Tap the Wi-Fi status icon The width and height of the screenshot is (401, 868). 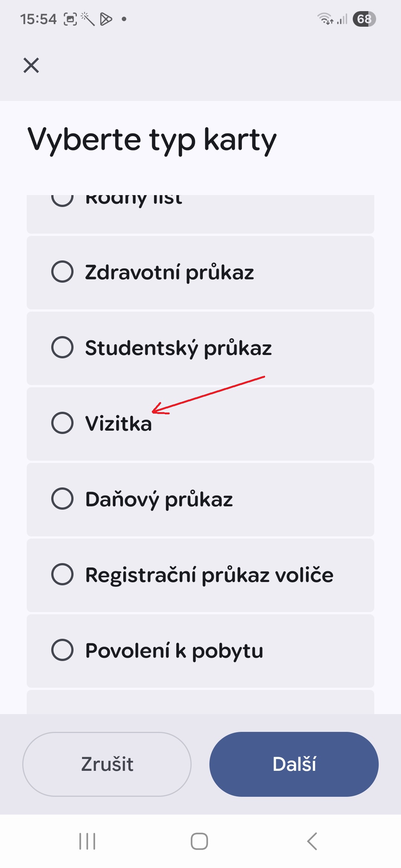325,19
